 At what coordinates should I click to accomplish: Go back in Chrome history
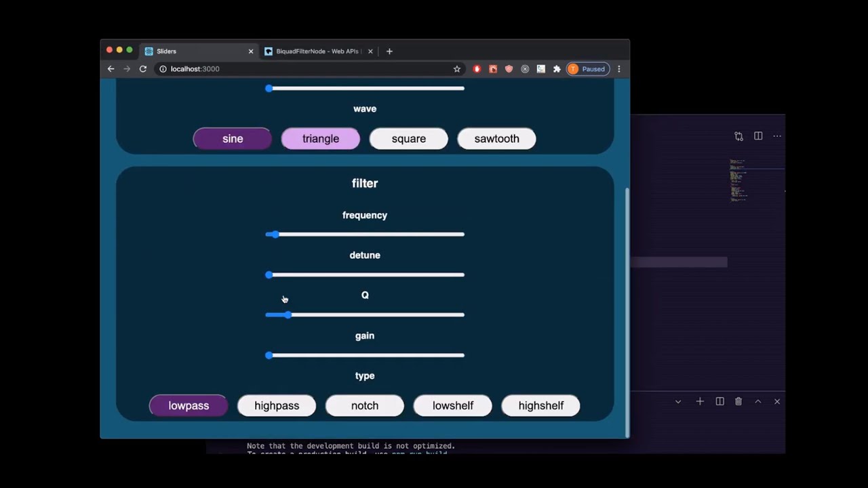(111, 68)
